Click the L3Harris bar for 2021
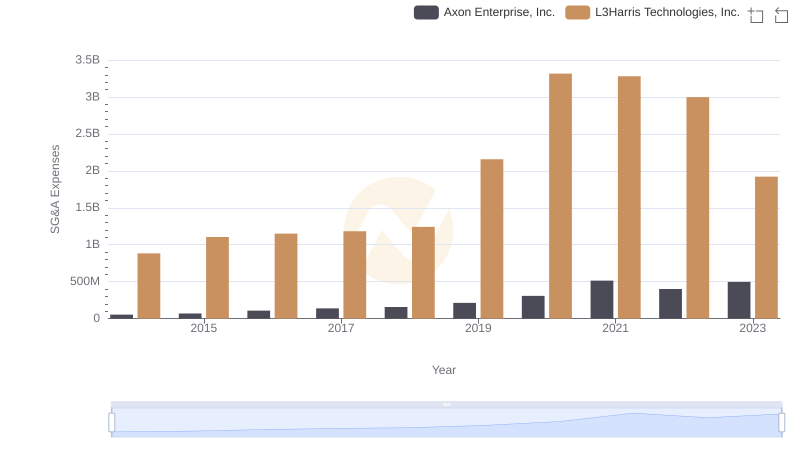The image size is (800, 461). (x=629, y=197)
